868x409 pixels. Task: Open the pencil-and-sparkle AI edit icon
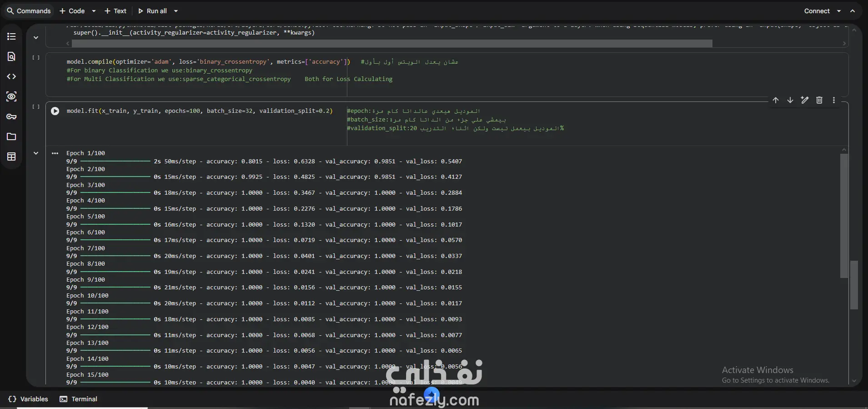pos(805,100)
